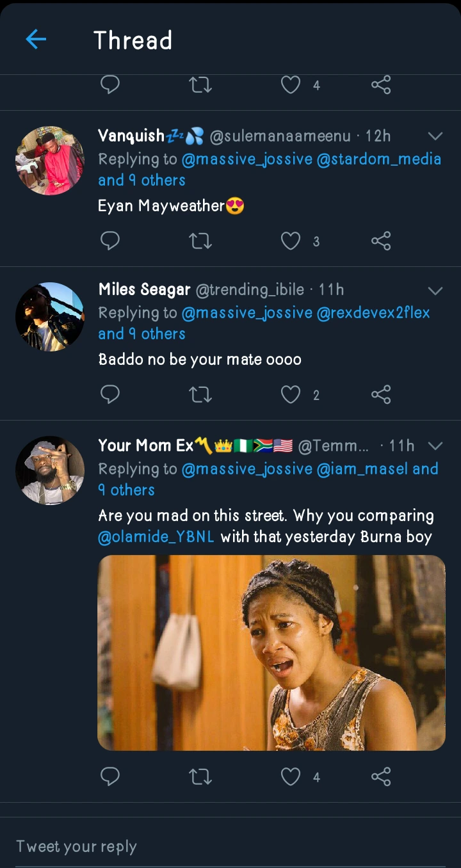Retweet Miles Seagar's Baddo tweet
This screenshot has width=461, height=868.
[200, 394]
